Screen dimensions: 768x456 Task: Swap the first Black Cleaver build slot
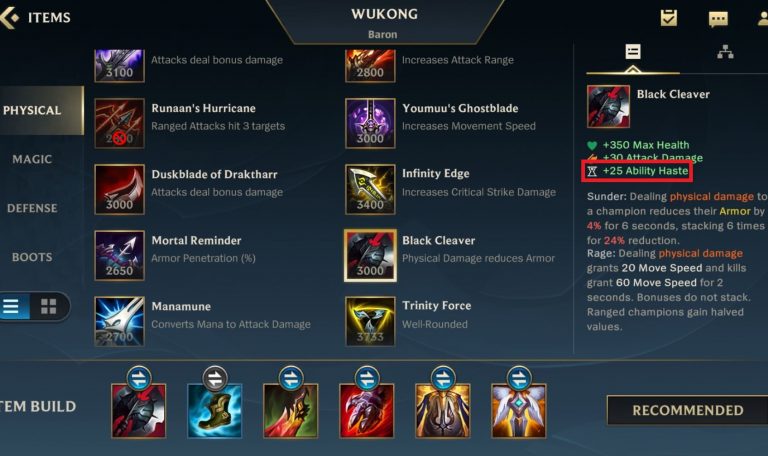pyautogui.click(x=139, y=379)
